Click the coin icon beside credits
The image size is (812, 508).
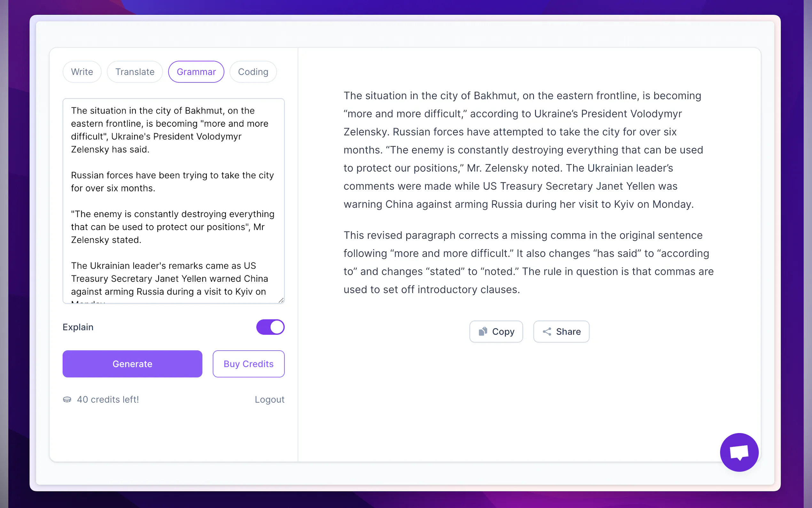67,400
